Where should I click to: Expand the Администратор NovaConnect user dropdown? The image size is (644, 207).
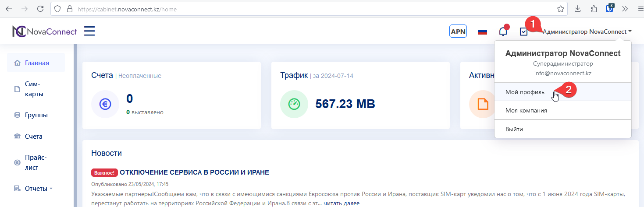tap(587, 32)
